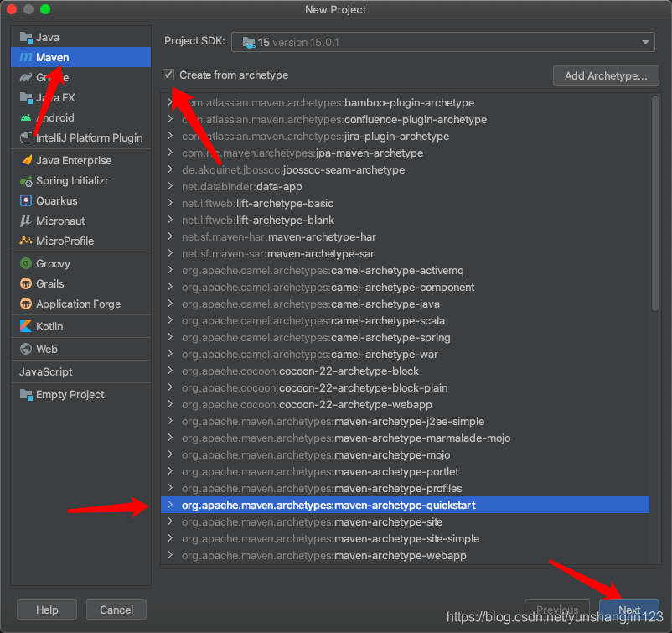The image size is (672, 633).
Task: Select maven-archetype-marmalade-mojo archetype
Action: pos(405,438)
